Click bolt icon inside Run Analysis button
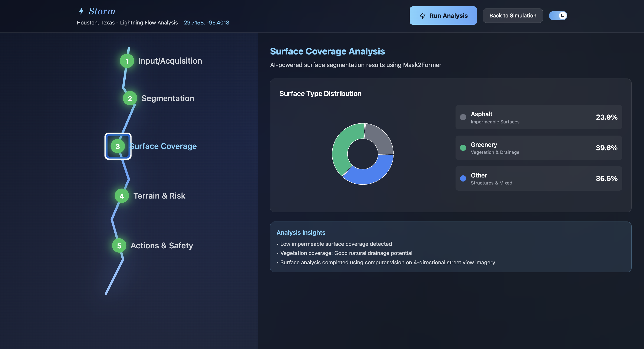The width and height of the screenshot is (644, 349). pos(423,16)
